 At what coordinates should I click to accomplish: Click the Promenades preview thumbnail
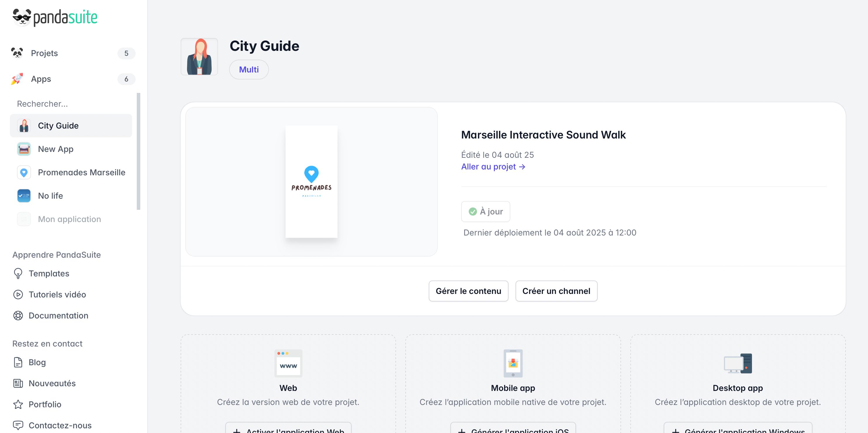[311, 182]
